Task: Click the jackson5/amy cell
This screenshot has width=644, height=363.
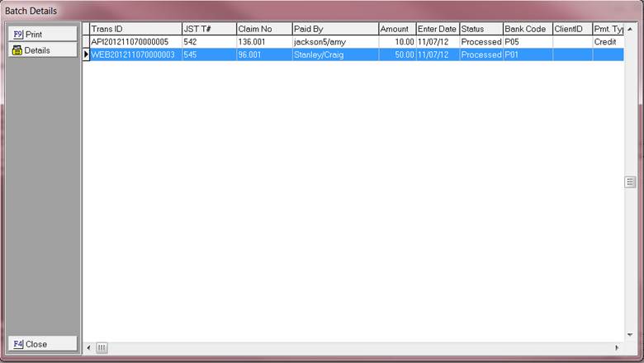Action: [x=334, y=41]
